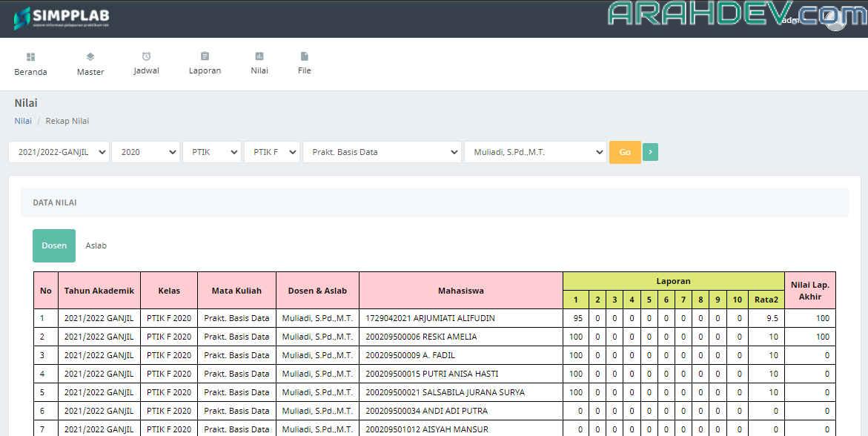Click the Nilai breadcrumb link
Image resolution: width=868 pixels, height=436 pixels.
pyautogui.click(x=23, y=121)
